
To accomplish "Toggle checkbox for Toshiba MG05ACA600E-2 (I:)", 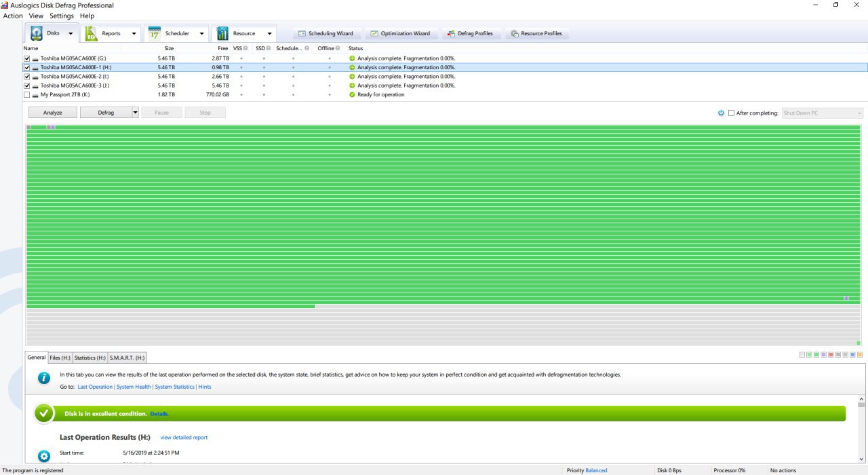I will tap(27, 77).
